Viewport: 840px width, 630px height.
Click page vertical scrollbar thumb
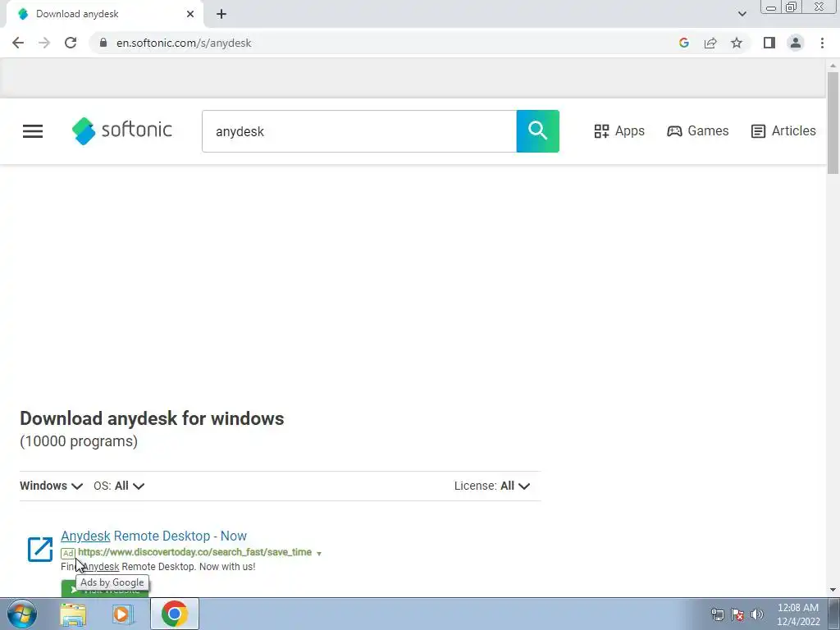click(833, 123)
